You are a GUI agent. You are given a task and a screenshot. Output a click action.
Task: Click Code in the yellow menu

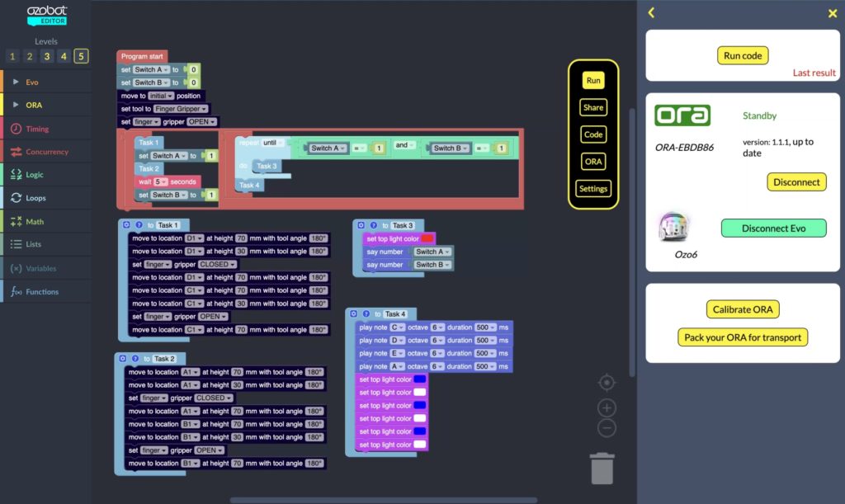tap(593, 134)
